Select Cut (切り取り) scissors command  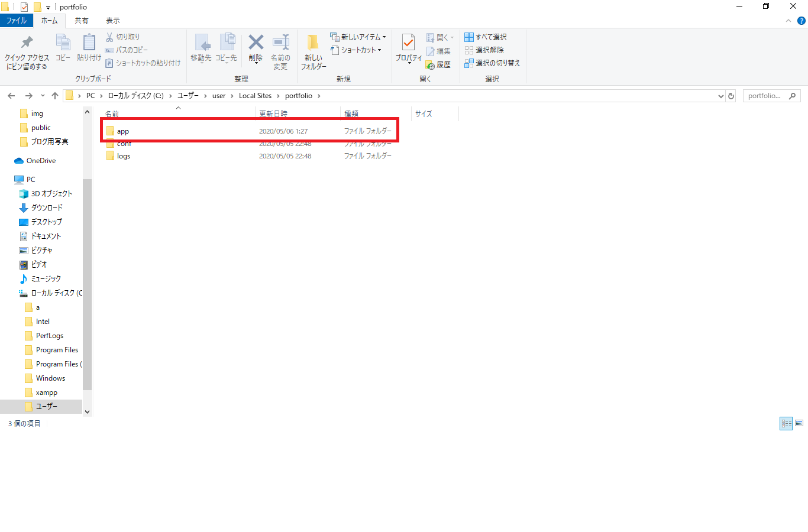coord(122,37)
